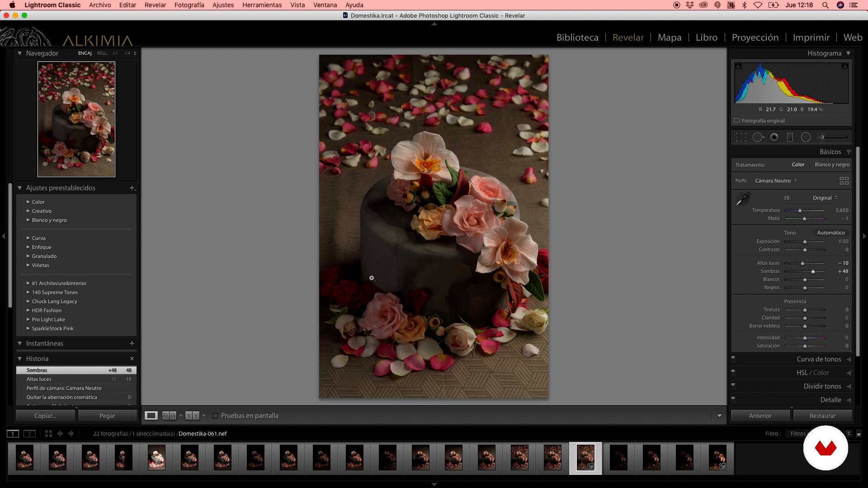The image size is (868, 488).
Task: Open the Perfil Cámara Neutro dropdown
Action: [776, 181]
